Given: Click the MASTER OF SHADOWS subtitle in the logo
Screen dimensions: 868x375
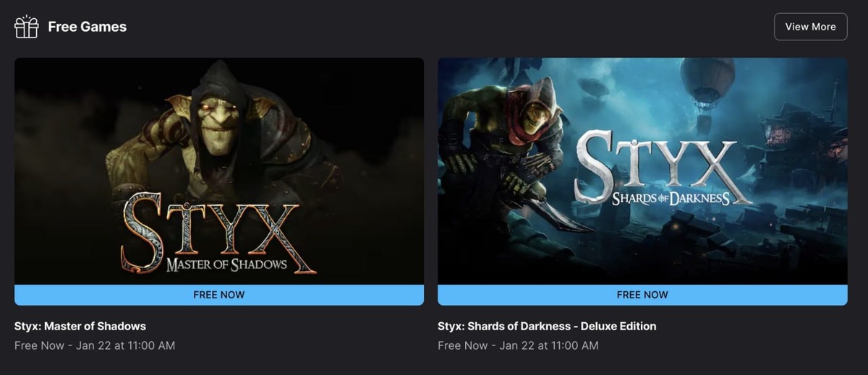Looking at the screenshot, I should coord(226,264).
